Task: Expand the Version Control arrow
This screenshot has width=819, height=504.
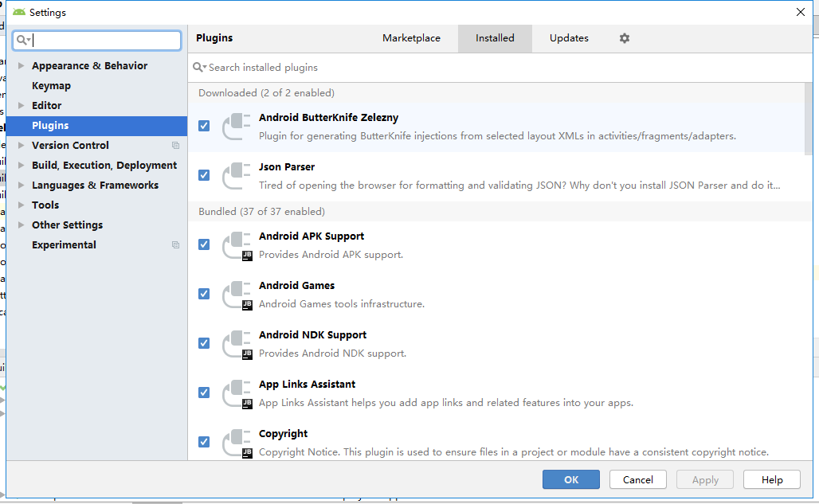Action: [21, 146]
